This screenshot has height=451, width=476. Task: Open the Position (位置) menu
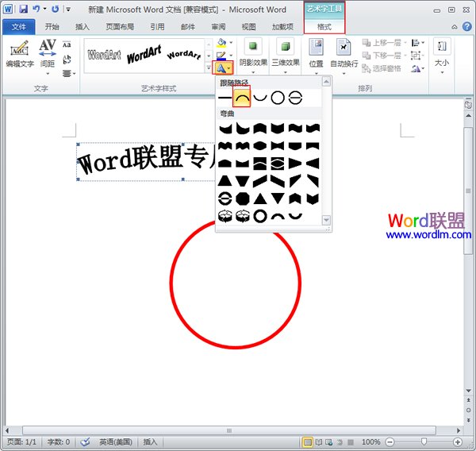316,56
